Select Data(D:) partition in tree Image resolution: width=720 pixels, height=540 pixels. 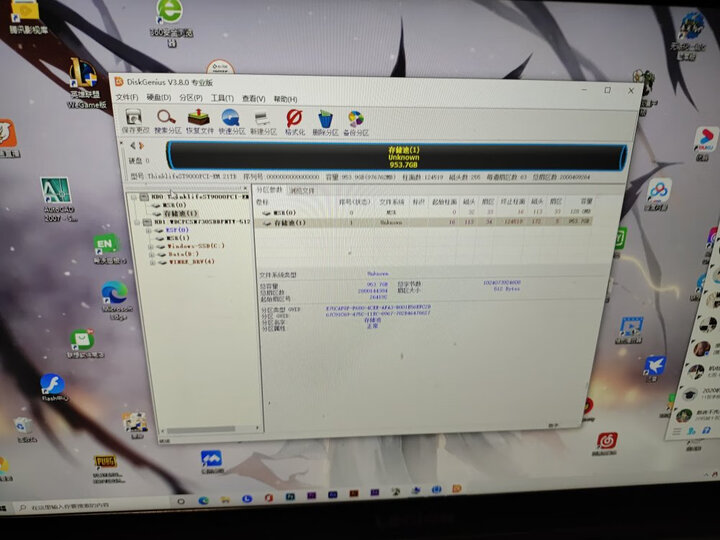click(178, 254)
